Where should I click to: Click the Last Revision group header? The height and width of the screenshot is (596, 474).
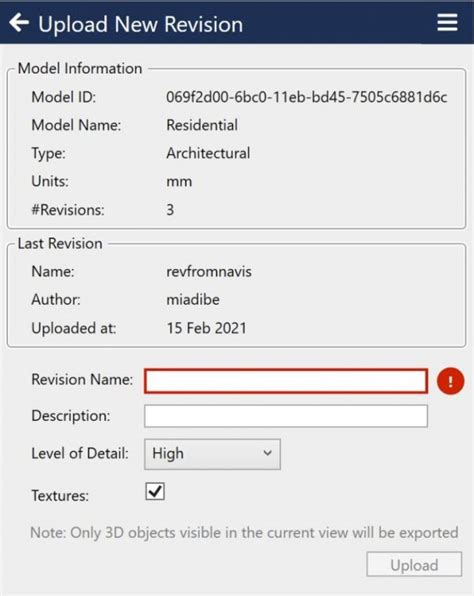(x=60, y=243)
